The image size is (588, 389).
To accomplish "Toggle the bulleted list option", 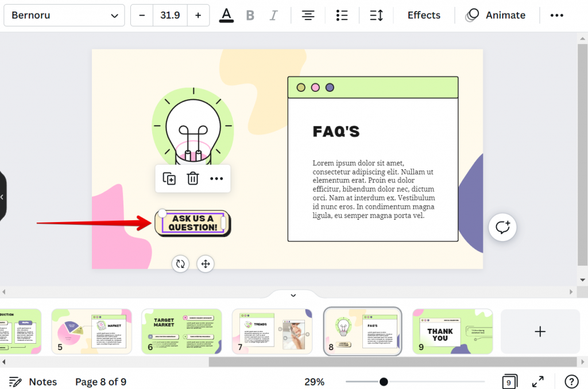I will click(x=342, y=15).
